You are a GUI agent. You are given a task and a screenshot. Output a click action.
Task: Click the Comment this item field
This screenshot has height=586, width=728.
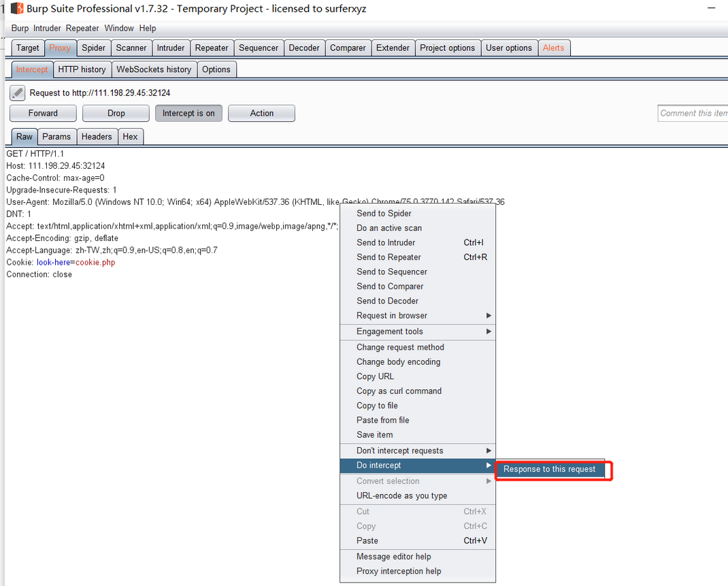tap(693, 113)
